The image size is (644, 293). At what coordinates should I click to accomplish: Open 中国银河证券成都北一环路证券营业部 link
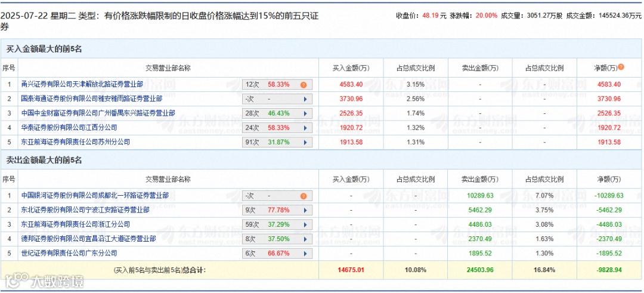click(x=95, y=196)
